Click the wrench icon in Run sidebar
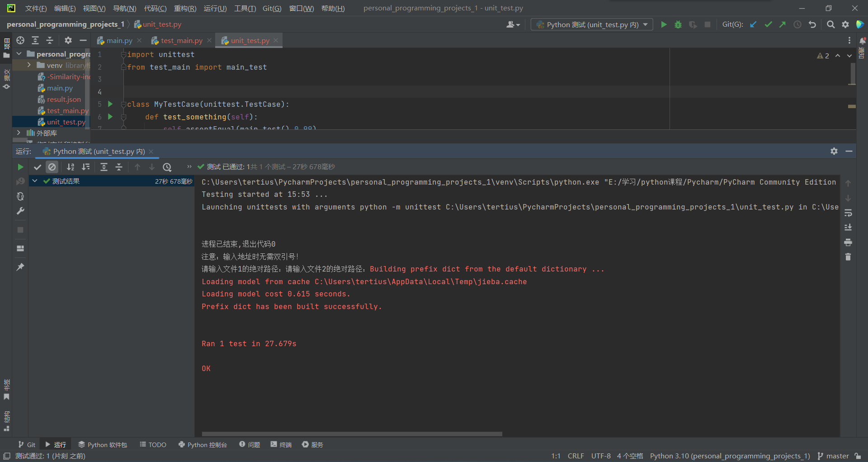 (20, 211)
